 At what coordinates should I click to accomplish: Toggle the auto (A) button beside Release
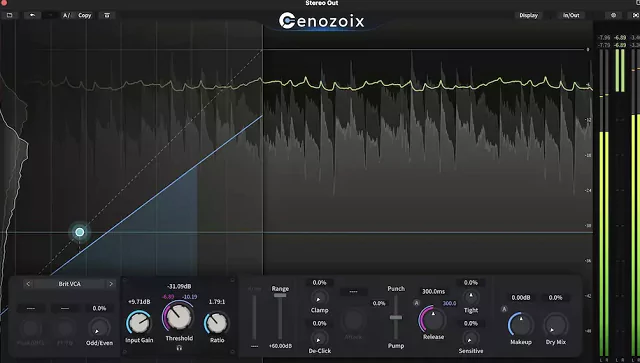[x=416, y=303]
